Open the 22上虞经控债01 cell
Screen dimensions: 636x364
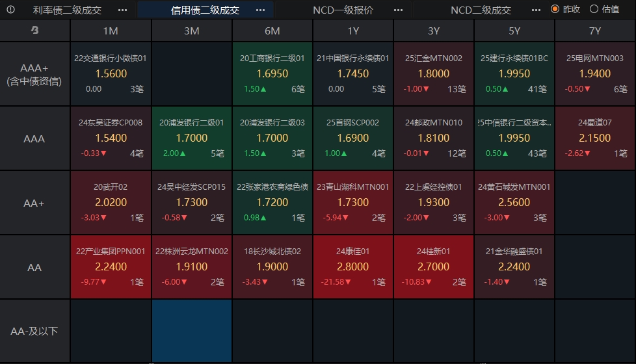coord(434,203)
